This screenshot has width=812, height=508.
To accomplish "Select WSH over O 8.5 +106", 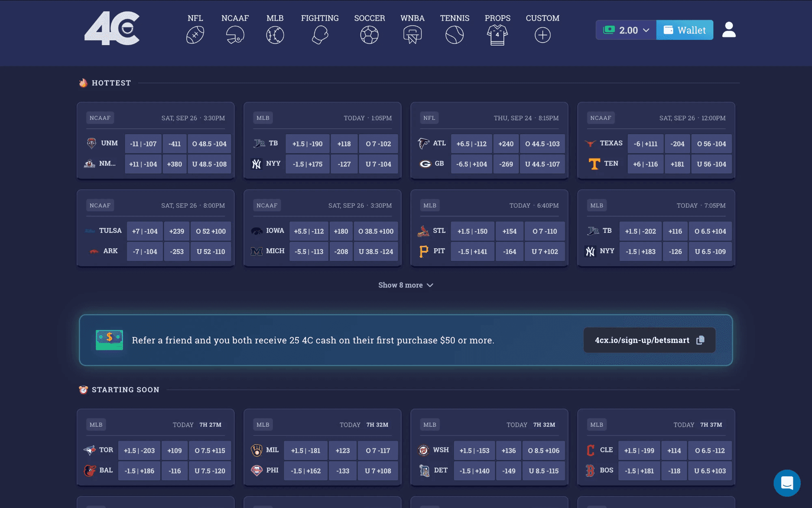I will 544,451.
